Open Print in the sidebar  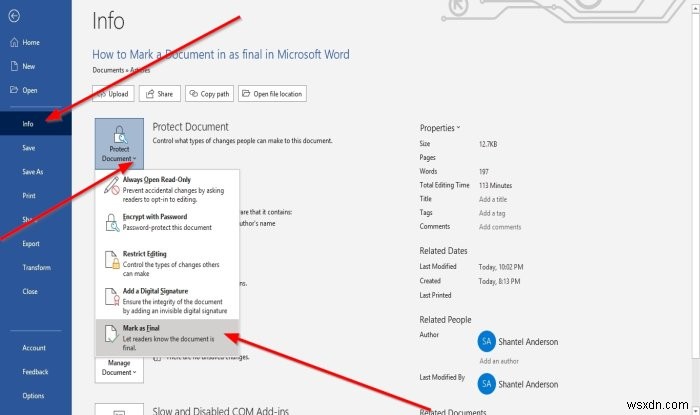coord(36,195)
